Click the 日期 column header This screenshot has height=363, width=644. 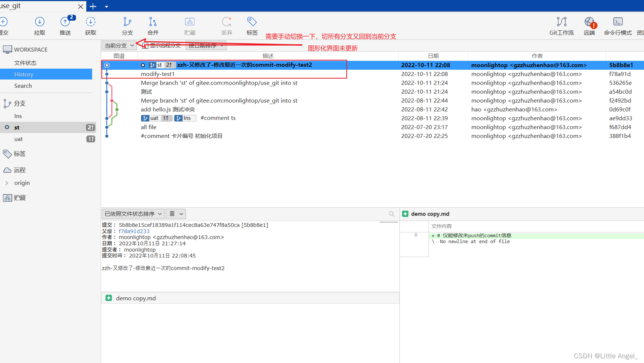433,56
